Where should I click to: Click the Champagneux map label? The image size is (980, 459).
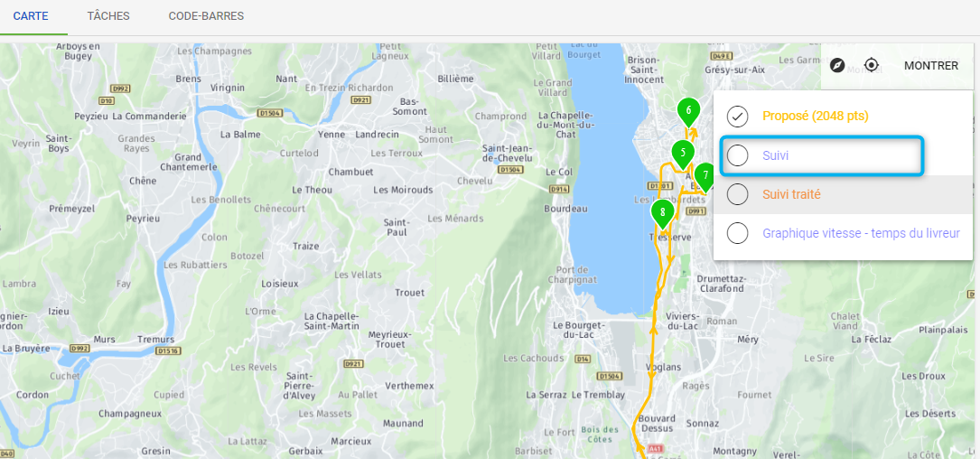coord(130,413)
